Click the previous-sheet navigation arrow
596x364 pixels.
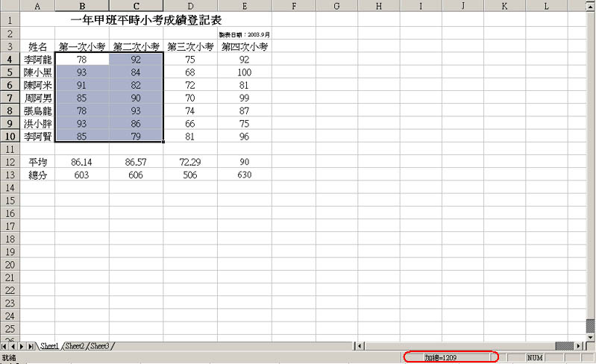coord(13,346)
